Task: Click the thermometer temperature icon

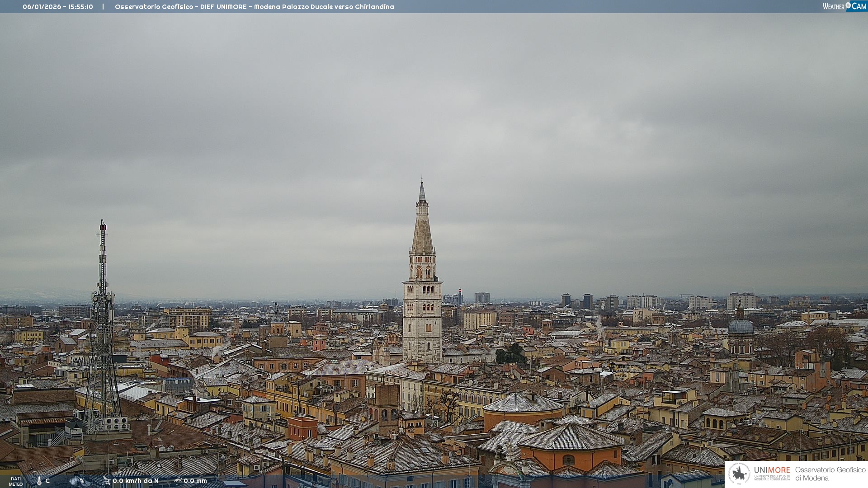Action: tap(39, 481)
